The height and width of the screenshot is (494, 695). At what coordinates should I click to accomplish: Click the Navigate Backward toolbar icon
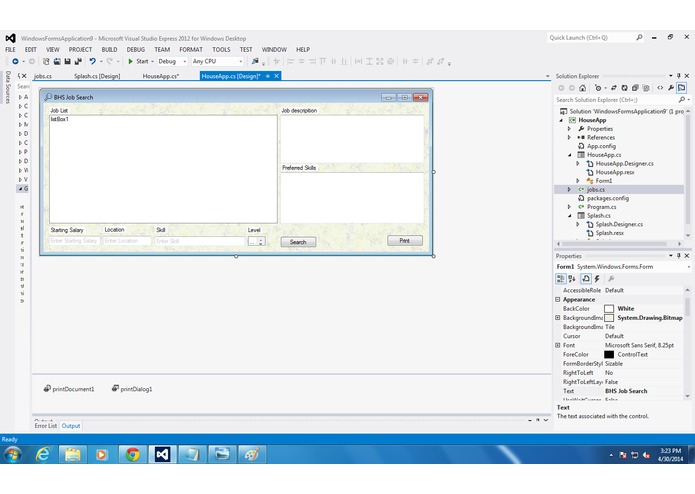(x=15, y=62)
